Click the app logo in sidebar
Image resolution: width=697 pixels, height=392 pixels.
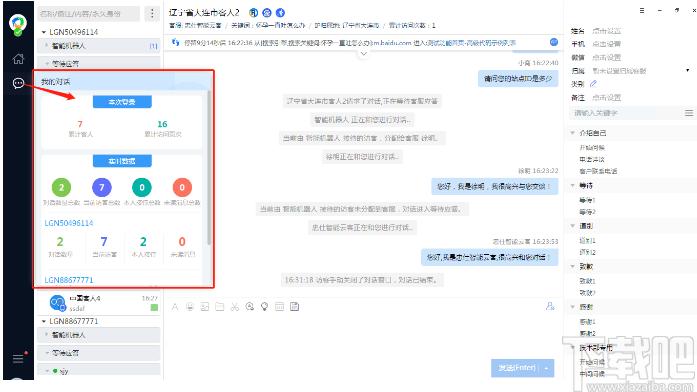pyautogui.click(x=18, y=25)
